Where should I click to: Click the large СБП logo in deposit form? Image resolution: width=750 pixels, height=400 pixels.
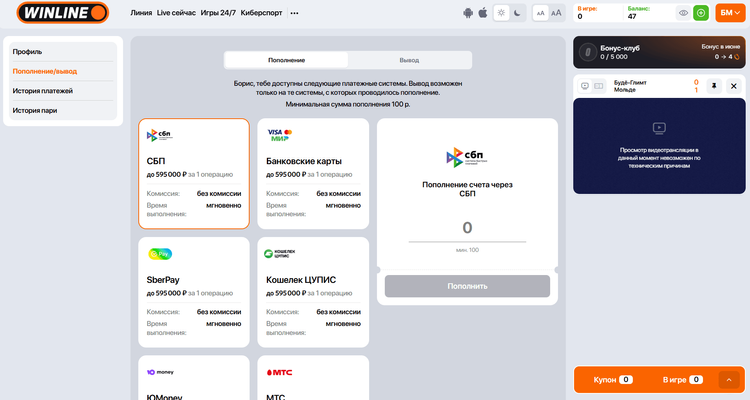(467, 157)
